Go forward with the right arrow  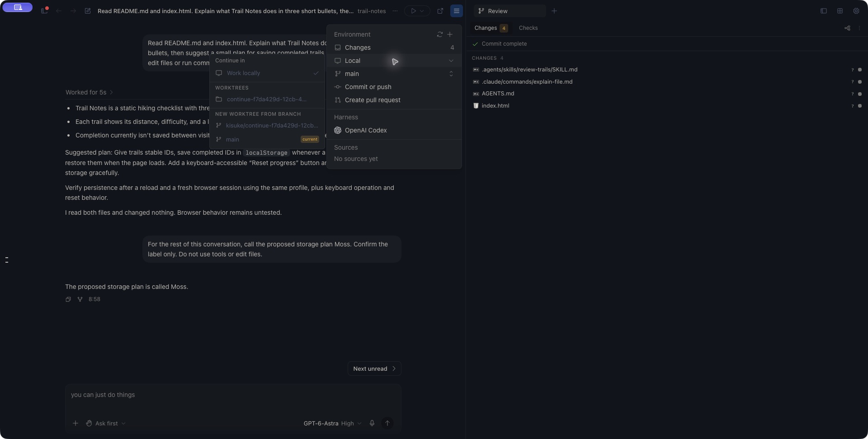coord(73,11)
